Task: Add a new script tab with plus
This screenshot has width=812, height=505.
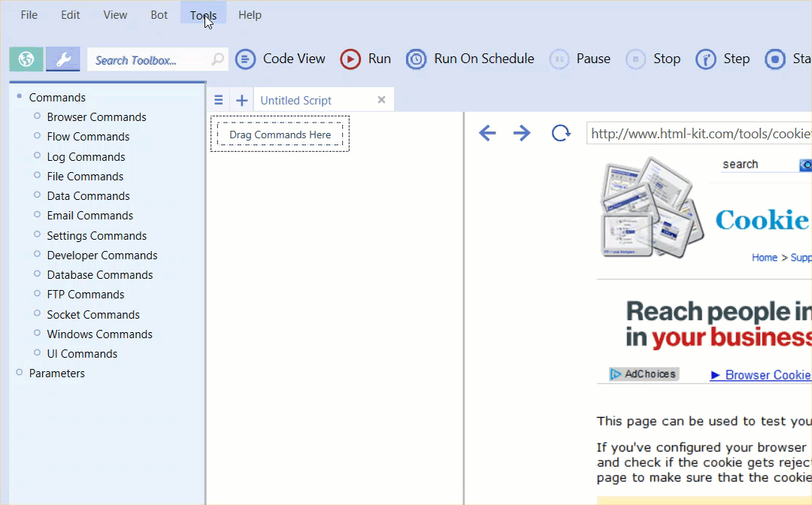Action: [242, 101]
